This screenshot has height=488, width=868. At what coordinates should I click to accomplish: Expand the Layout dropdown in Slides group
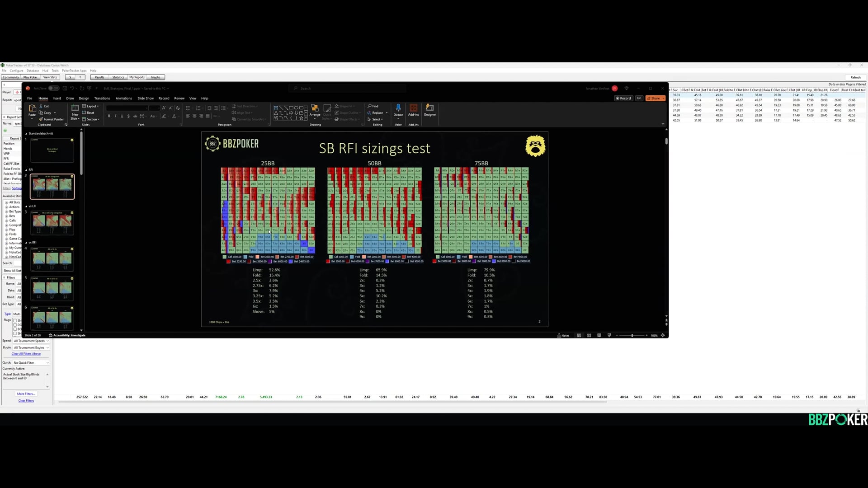coord(91,106)
